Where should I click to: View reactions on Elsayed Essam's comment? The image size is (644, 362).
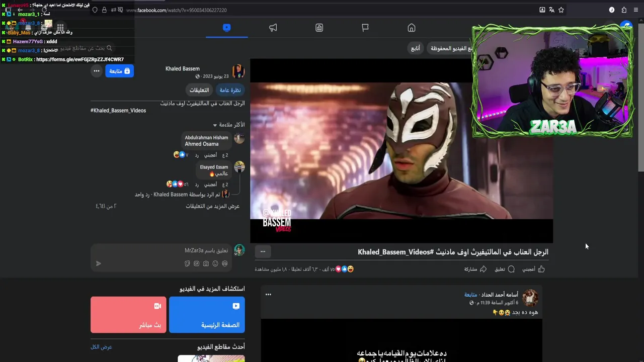pyautogui.click(x=177, y=184)
